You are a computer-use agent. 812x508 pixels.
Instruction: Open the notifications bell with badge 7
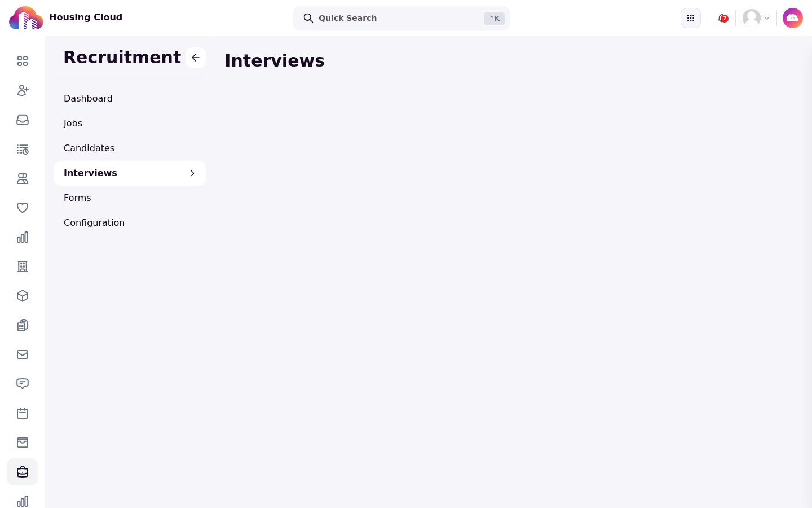point(722,18)
